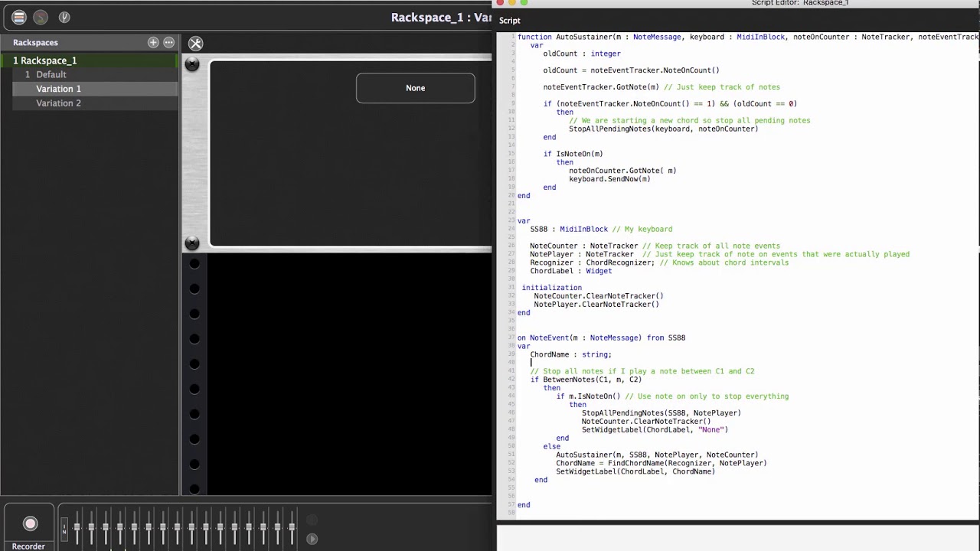Click 'SetWidgetLabel(ChordLabel, ChordName)' line

coord(635,471)
